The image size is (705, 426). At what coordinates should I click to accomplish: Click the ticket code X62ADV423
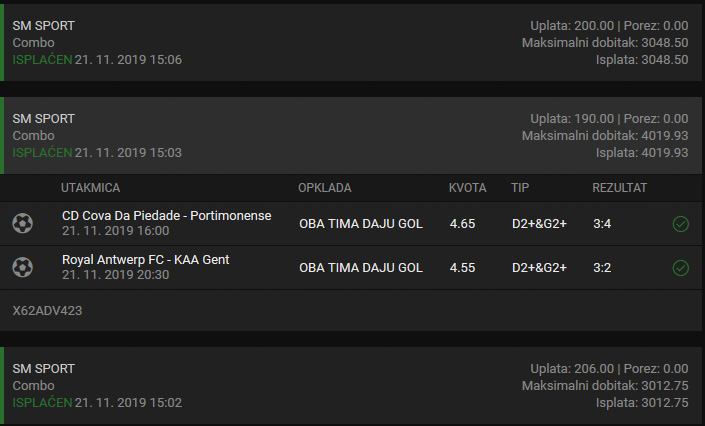(47, 311)
